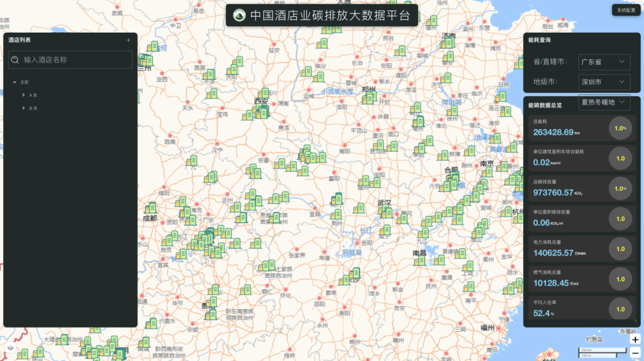Select the hotel marker above 南平 label

click(x=469, y=287)
